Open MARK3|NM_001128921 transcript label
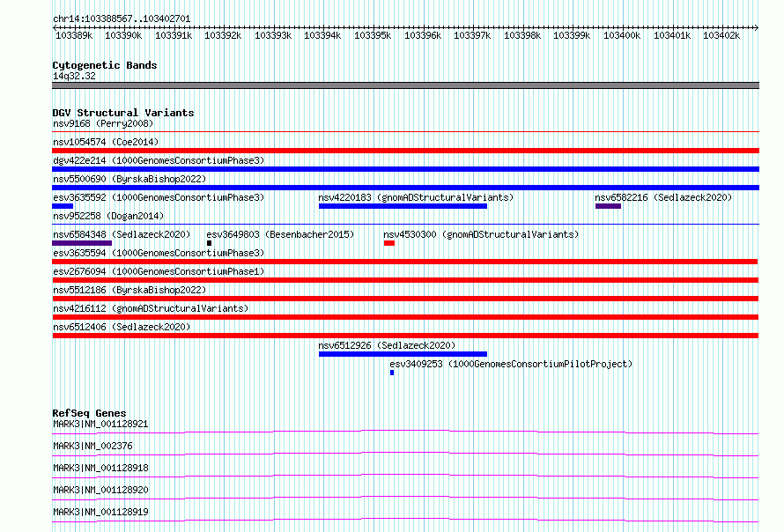Screen dimensions: 784x532 click(100, 424)
